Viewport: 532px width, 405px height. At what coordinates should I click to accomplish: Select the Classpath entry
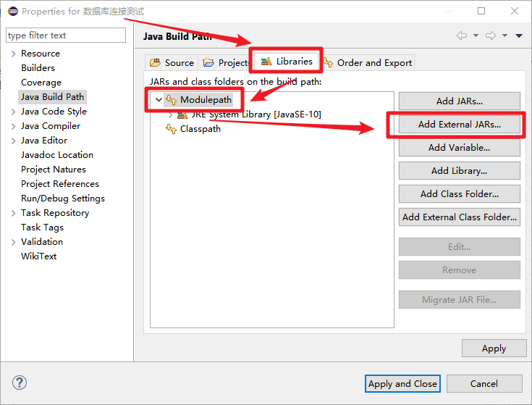pos(200,129)
